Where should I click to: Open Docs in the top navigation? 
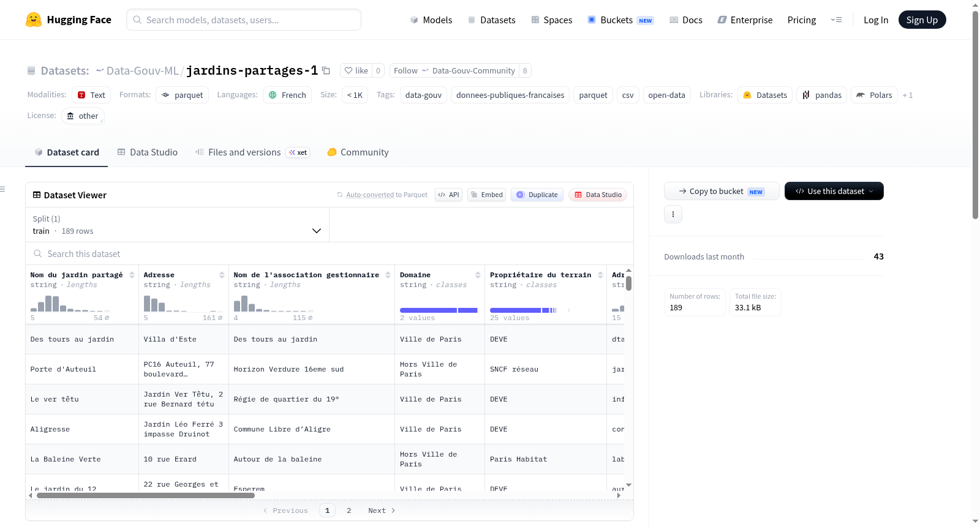tap(685, 20)
